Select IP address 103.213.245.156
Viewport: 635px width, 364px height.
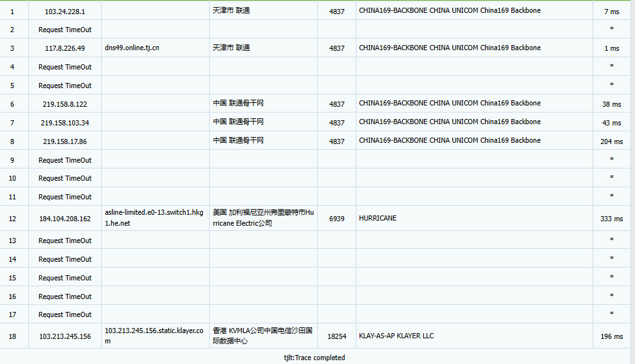pos(65,336)
